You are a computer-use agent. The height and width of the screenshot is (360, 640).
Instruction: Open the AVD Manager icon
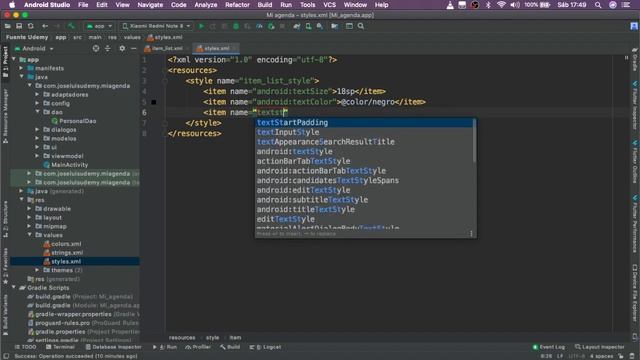309,26
